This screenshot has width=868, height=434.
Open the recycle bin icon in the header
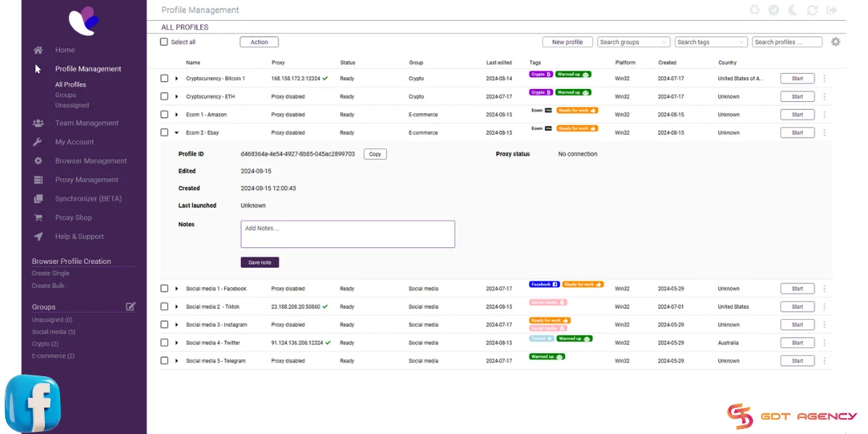pos(755,10)
